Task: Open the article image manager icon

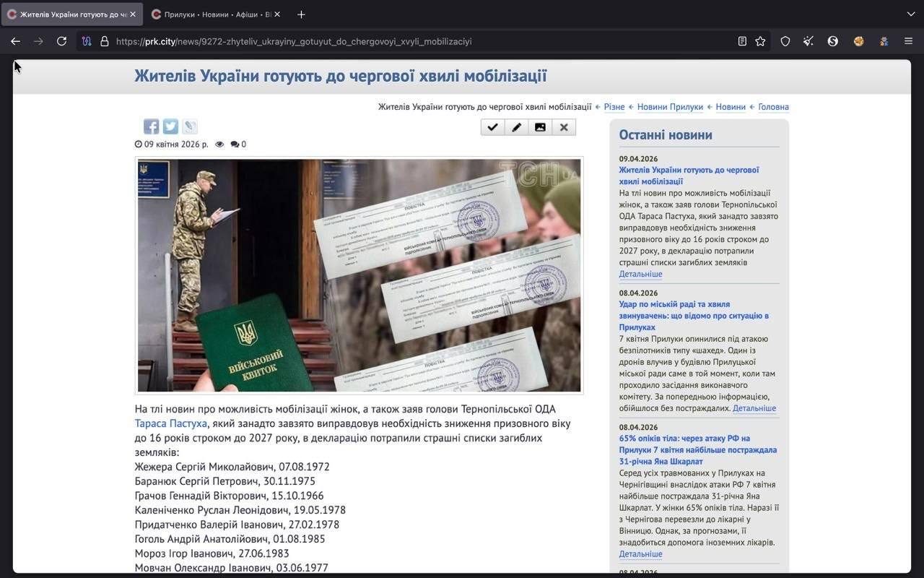Action: coord(540,126)
